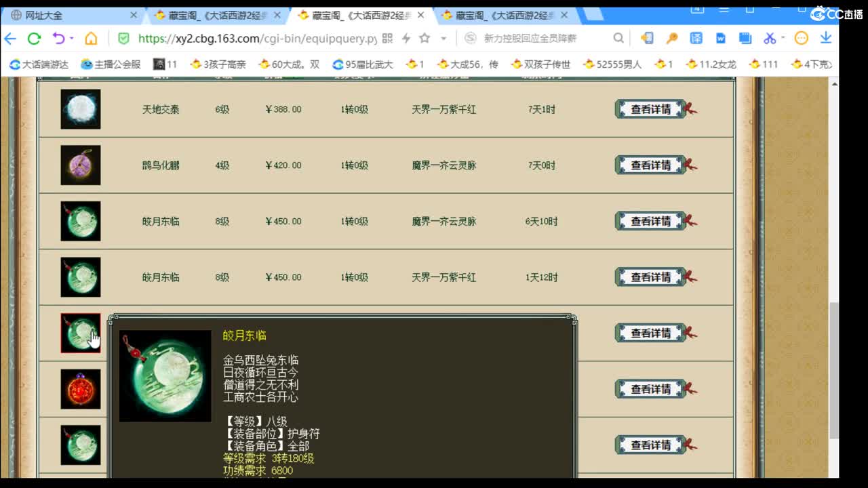Open the 111 bookmark
This screenshot has height=488, width=868.
pos(764,64)
